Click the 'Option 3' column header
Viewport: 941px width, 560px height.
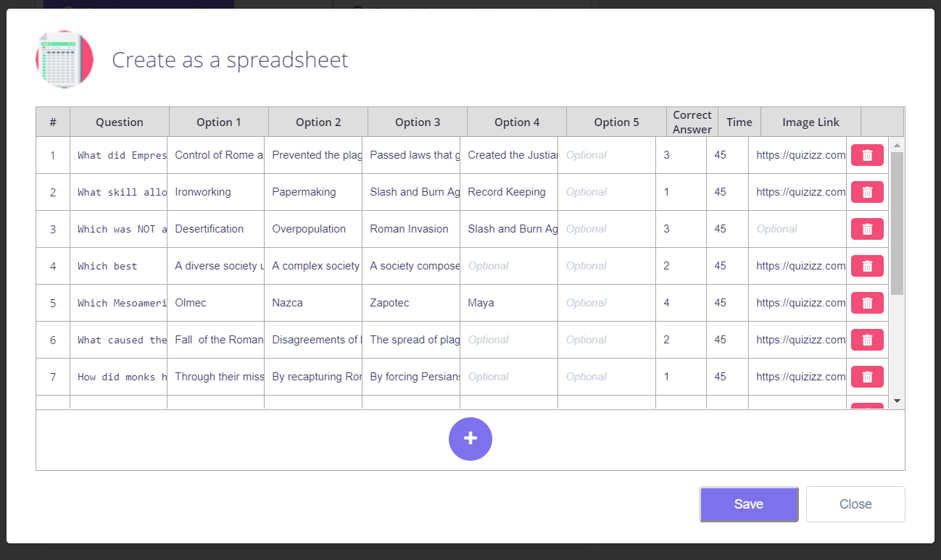[418, 122]
